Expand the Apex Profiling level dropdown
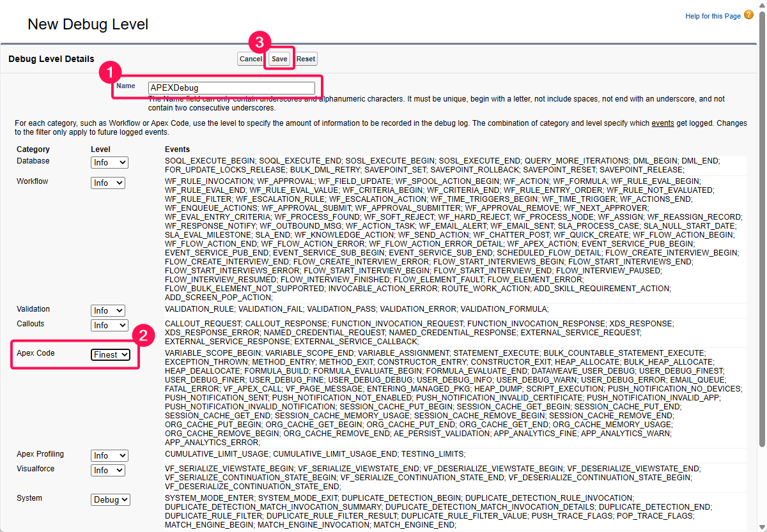This screenshot has width=767, height=532. pos(109,456)
